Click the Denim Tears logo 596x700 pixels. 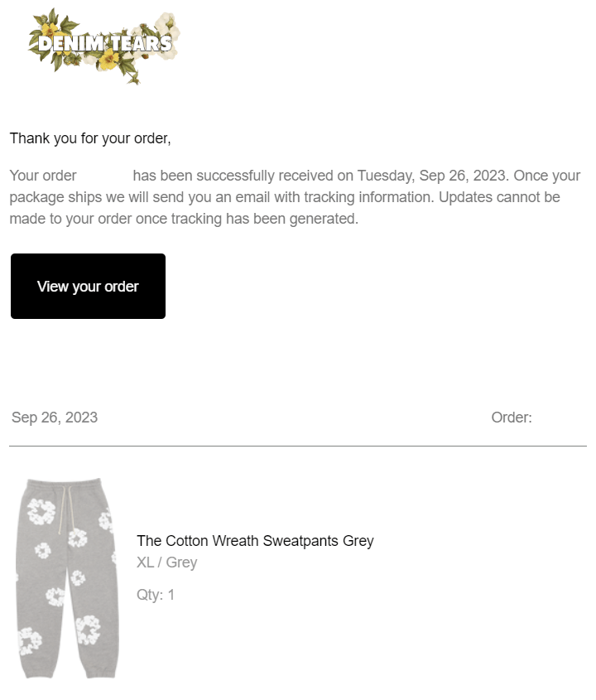click(104, 46)
